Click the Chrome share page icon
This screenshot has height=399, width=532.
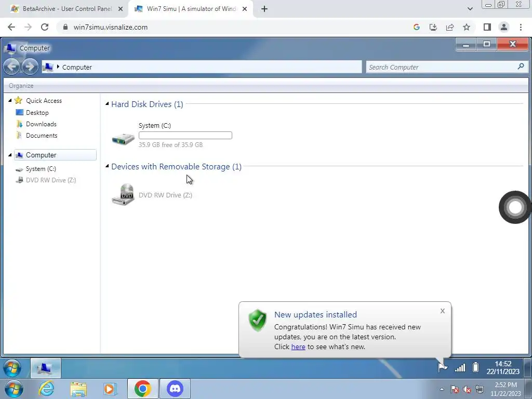point(450,27)
